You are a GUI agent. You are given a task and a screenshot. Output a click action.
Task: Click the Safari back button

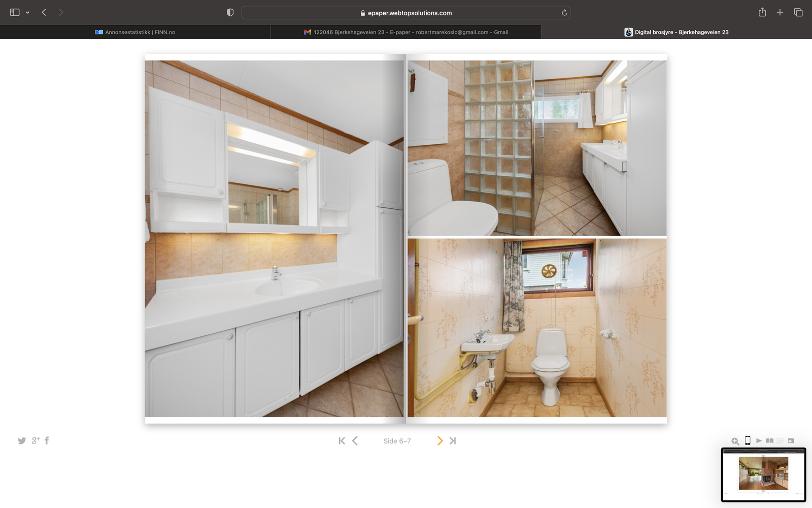(44, 13)
